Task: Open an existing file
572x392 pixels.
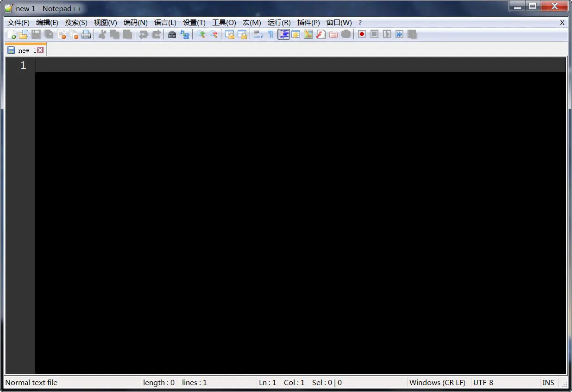Action: click(x=24, y=34)
